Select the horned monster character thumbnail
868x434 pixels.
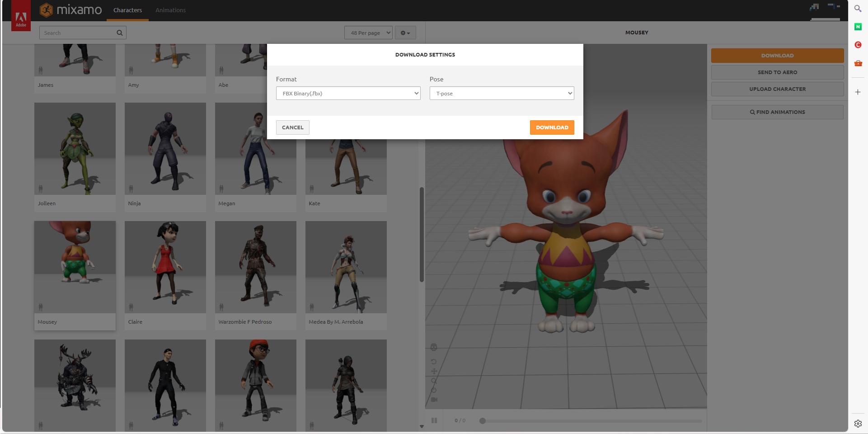(x=75, y=385)
